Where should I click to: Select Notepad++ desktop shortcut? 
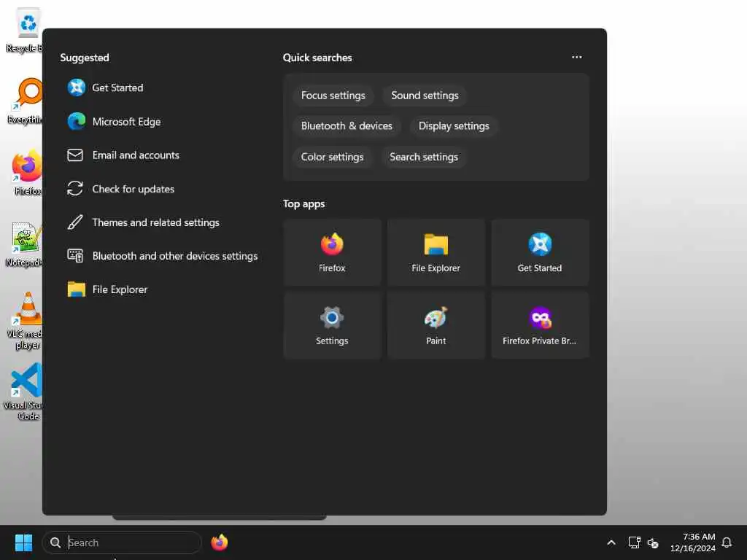point(25,244)
